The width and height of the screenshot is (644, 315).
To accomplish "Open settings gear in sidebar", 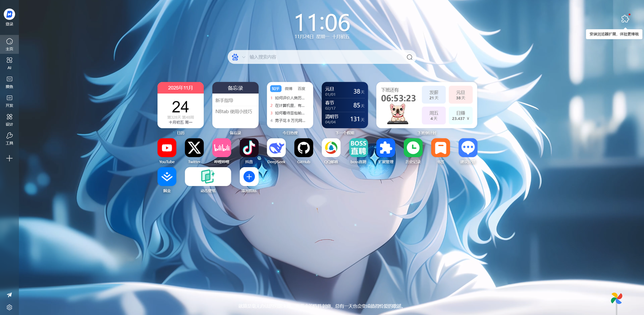I will pos(9,307).
